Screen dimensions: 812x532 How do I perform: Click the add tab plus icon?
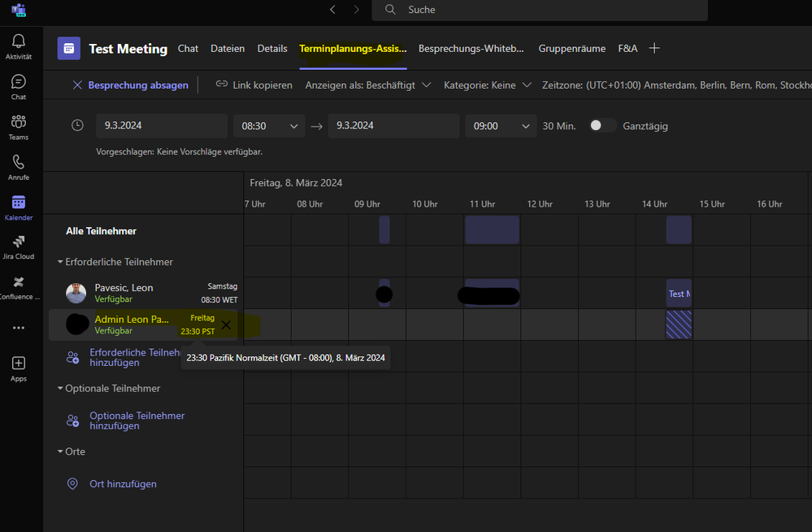[654, 49]
